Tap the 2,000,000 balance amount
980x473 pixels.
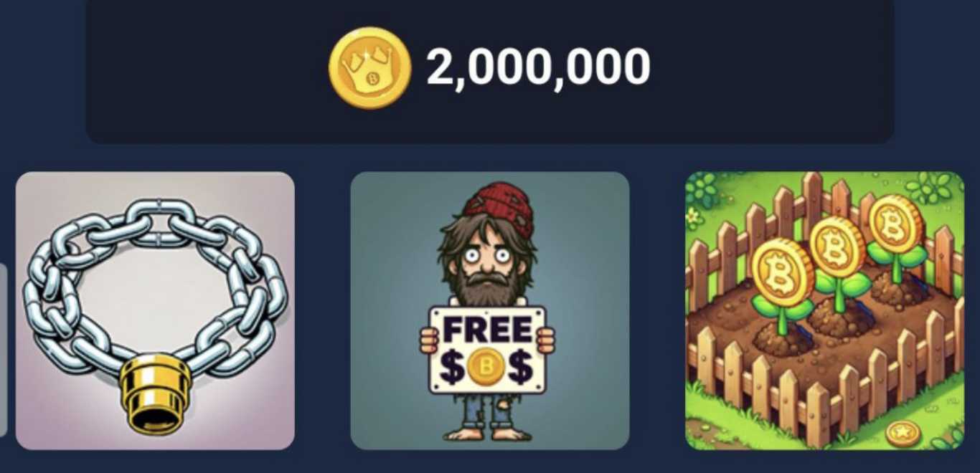click(x=538, y=67)
